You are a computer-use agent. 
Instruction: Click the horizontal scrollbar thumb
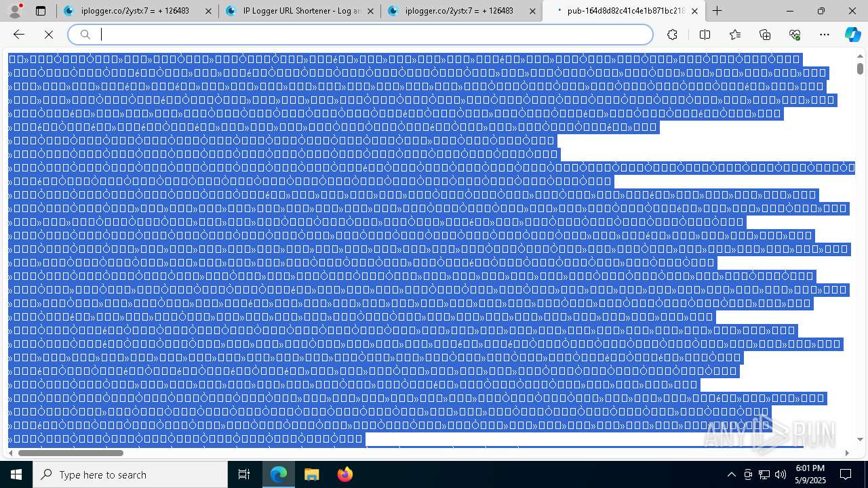(x=71, y=453)
